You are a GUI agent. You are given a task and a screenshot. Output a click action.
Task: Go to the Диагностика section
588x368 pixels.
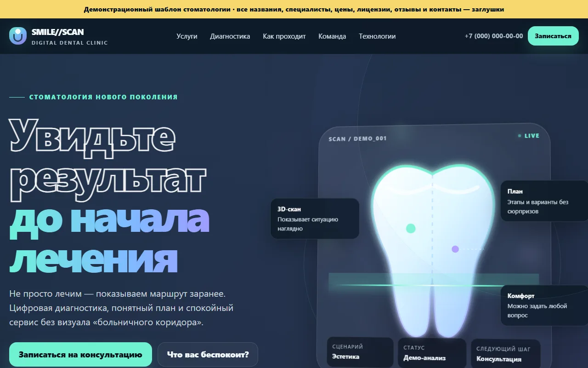coord(230,36)
